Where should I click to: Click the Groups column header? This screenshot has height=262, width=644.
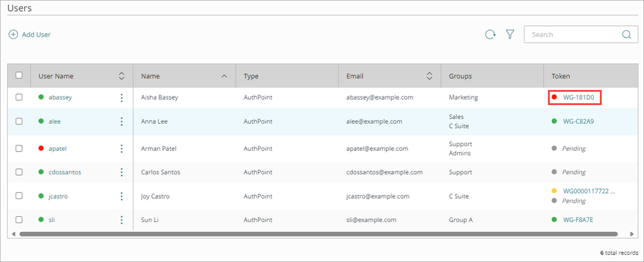tap(460, 76)
